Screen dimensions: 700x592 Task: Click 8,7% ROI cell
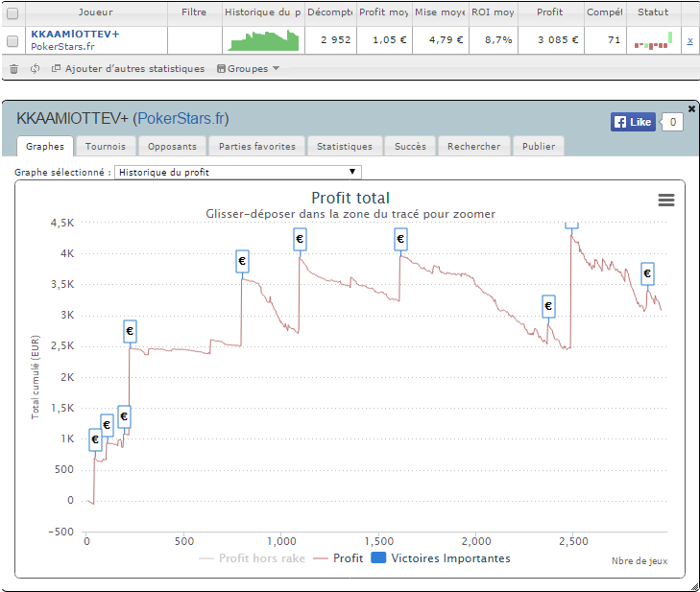pos(494,40)
